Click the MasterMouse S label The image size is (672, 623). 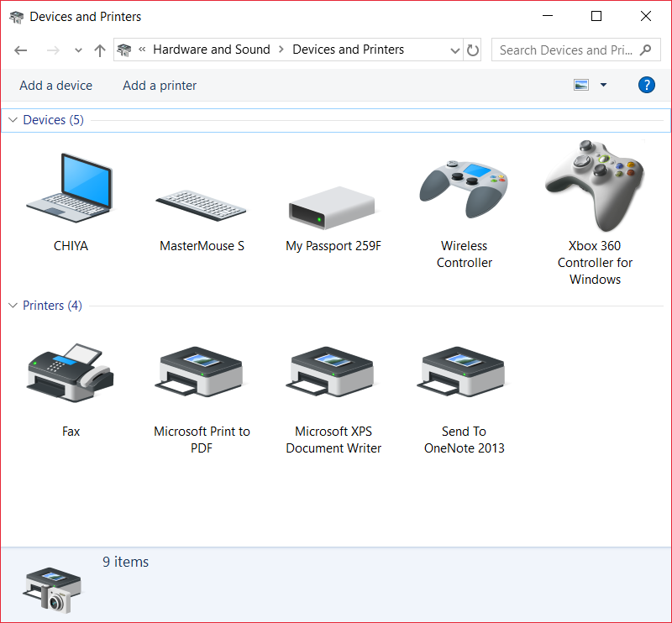(202, 246)
